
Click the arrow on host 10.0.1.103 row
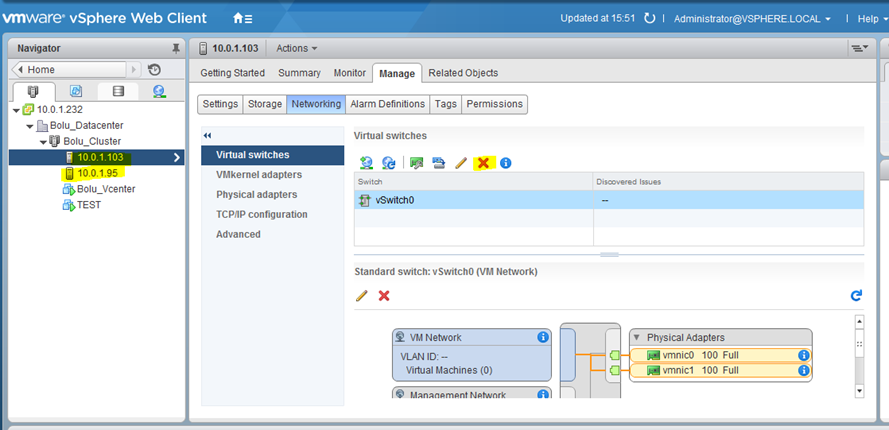tap(177, 157)
